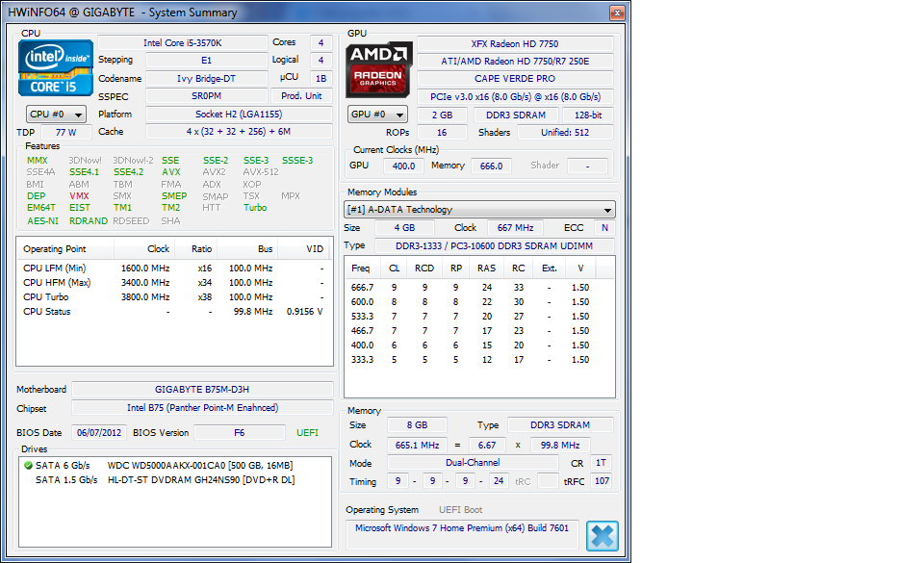Click the XFX Radeon HD 7750 field
924x563 pixels.
click(x=515, y=43)
